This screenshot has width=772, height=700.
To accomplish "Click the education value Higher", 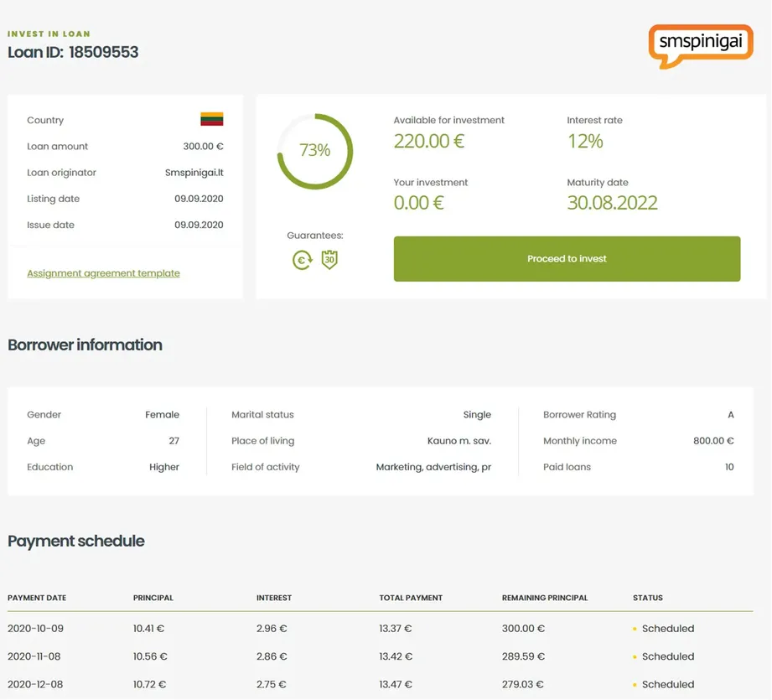I will 164,467.
